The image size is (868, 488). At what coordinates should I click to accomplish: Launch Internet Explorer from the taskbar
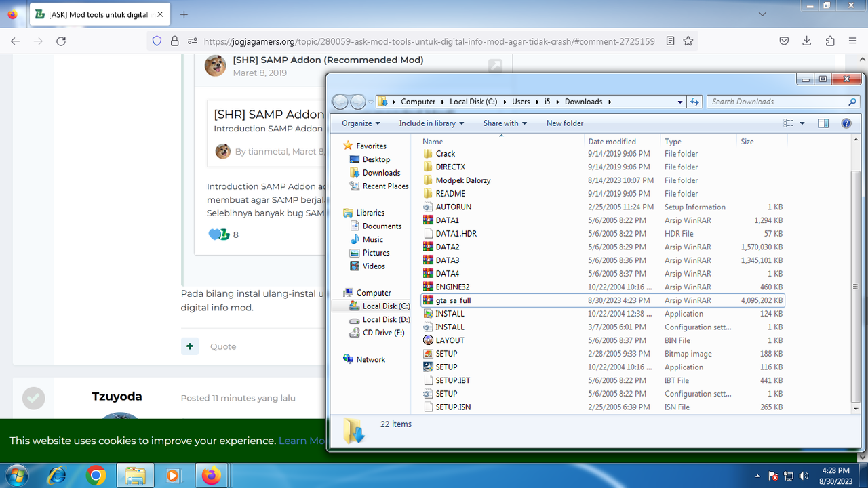(x=57, y=476)
